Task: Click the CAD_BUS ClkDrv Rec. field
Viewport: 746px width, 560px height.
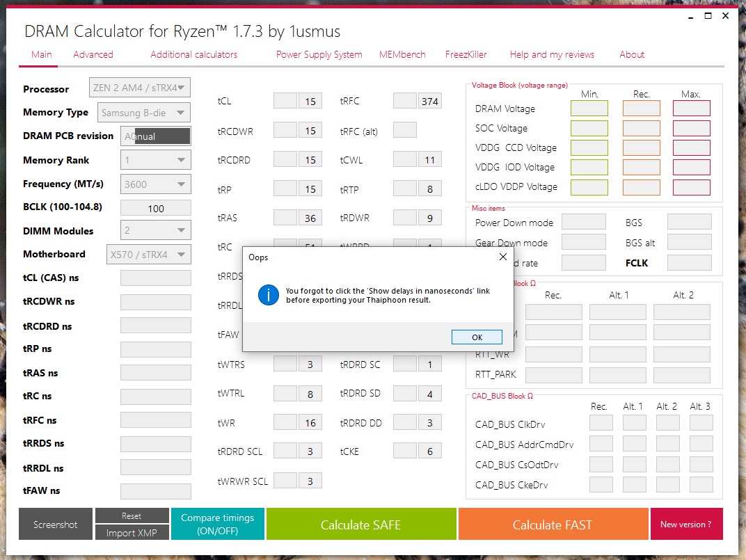Action: [x=601, y=422]
